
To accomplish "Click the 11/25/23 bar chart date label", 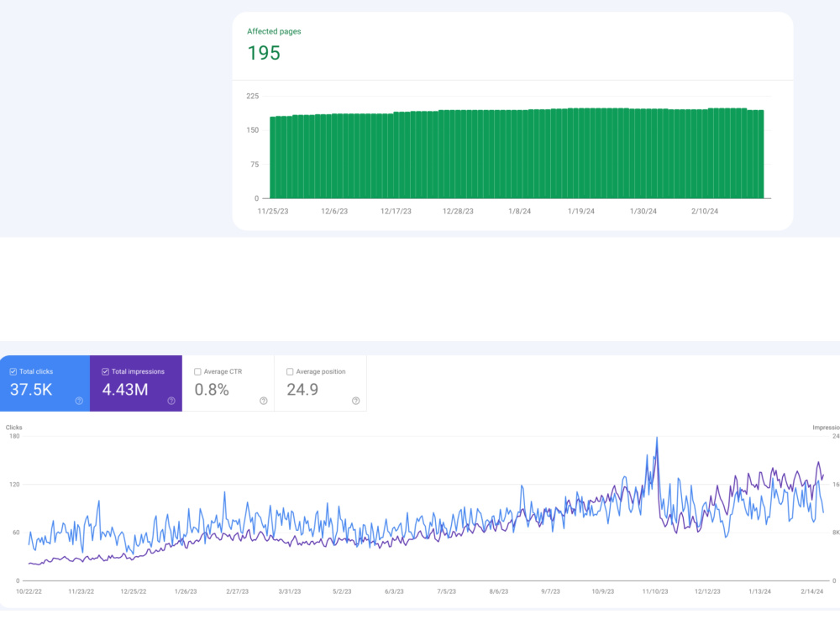I will click(x=273, y=211).
